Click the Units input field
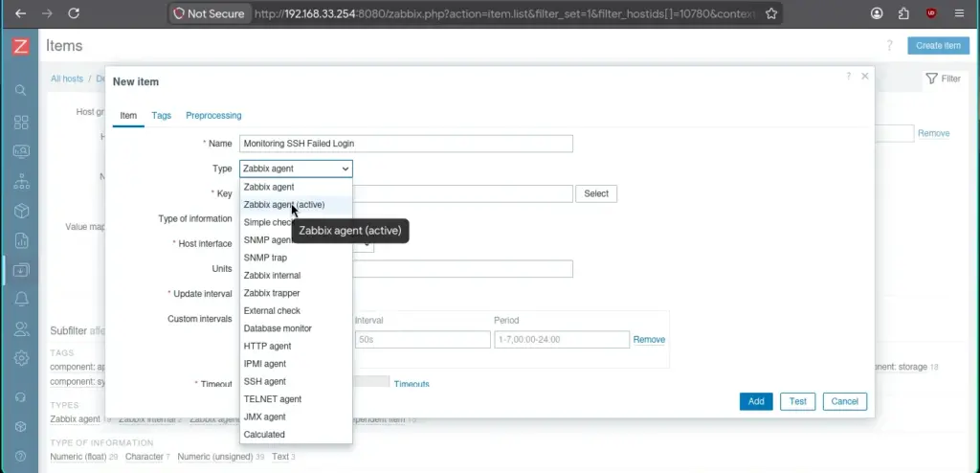The image size is (980, 473). point(462,268)
